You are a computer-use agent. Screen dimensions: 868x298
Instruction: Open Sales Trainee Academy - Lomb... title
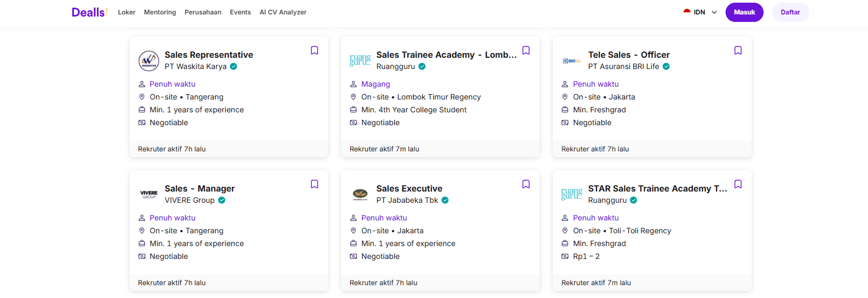coord(447,55)
